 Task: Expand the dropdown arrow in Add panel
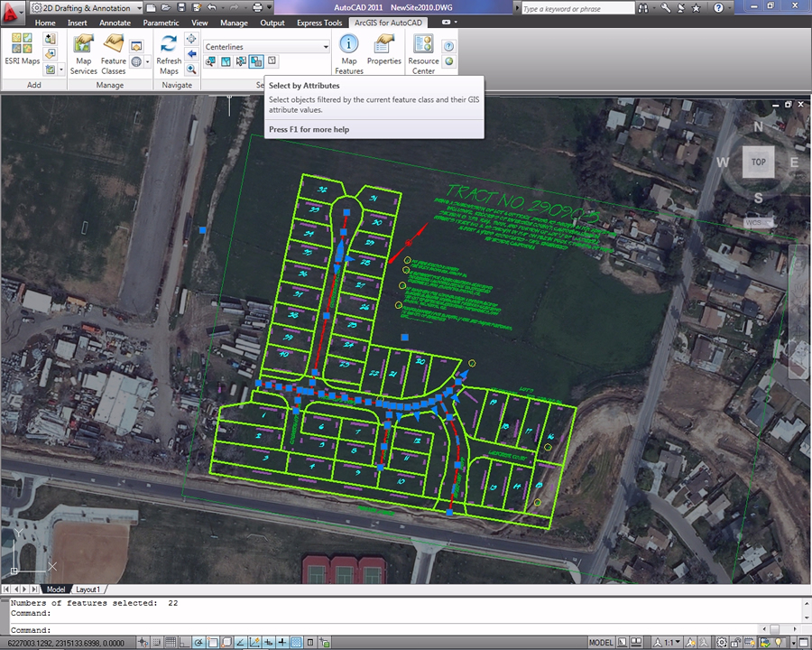pyautogui.click(x=61, y=69)
